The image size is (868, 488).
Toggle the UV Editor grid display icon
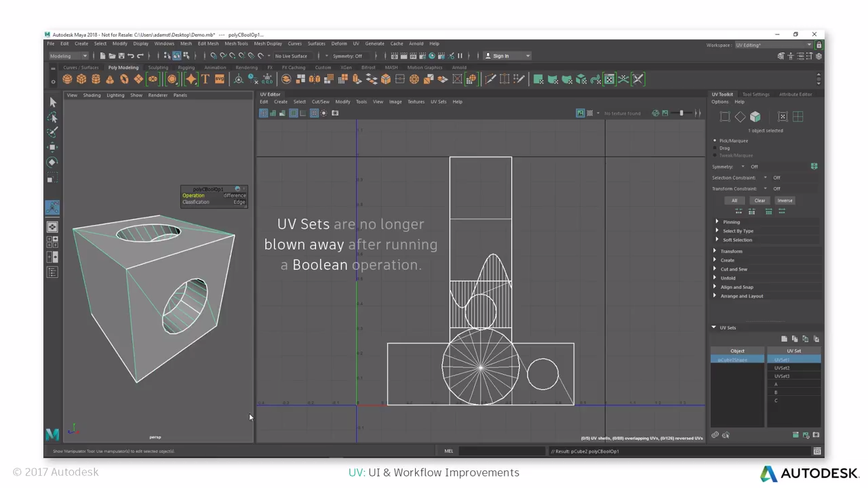coord(314,113)
